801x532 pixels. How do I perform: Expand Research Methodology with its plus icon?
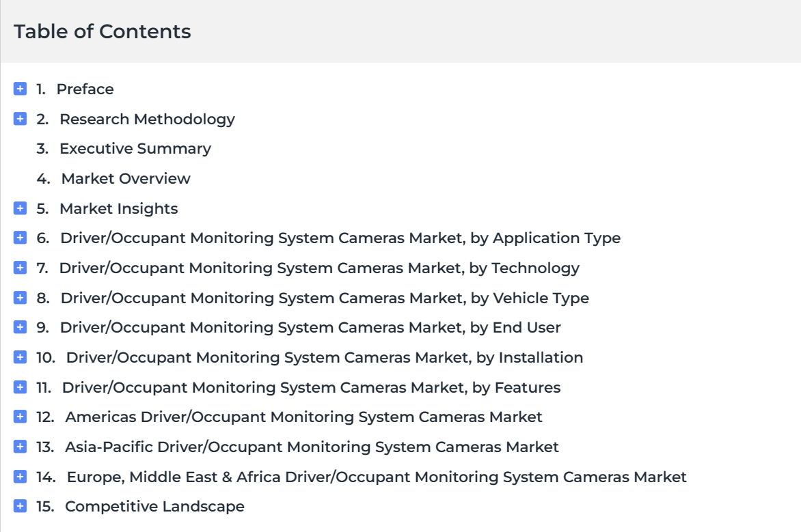click(20, 119)
